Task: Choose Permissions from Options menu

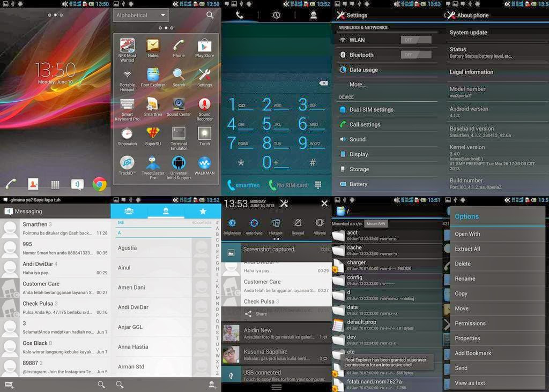Action: click(x=497, y=323)
